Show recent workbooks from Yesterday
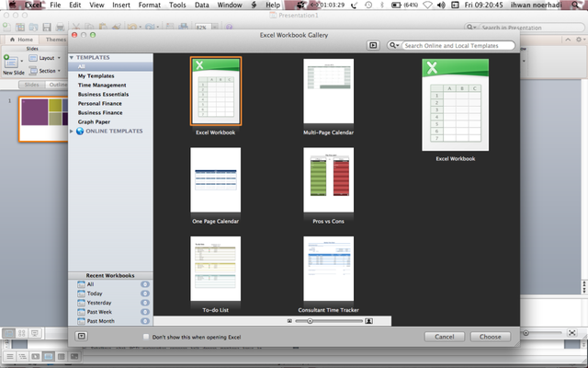The height and width of the screenshot is (368, 588). click(x=99, y=303)
